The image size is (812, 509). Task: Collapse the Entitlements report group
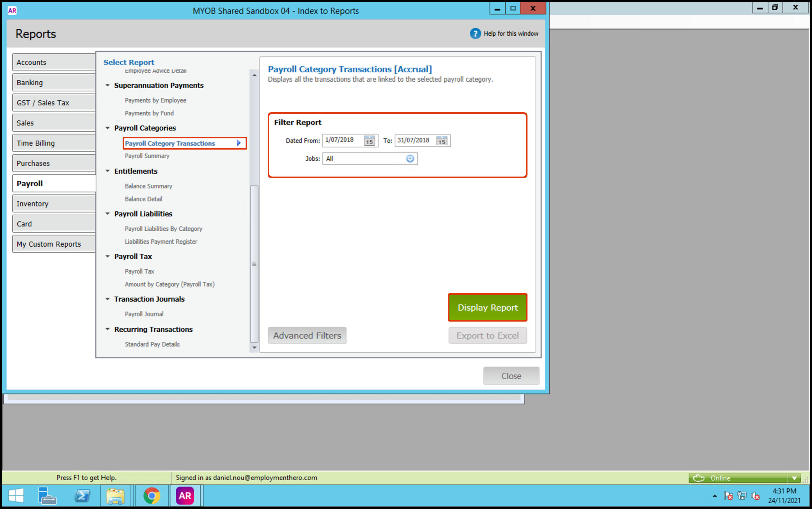coord(107,171)
